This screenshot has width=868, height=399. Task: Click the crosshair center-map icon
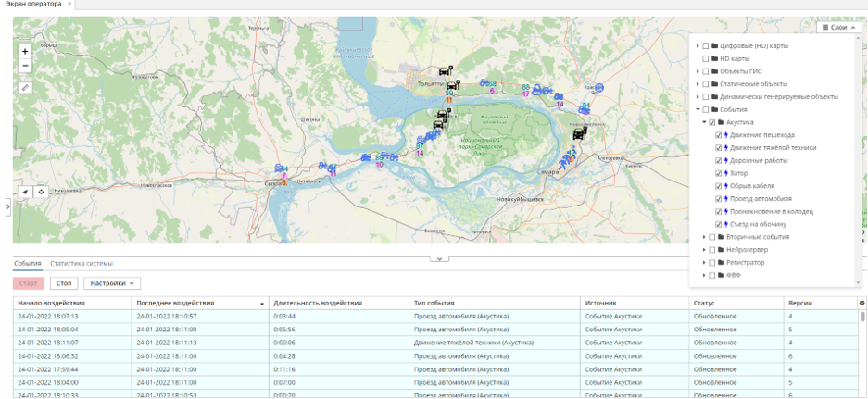click(41, 192)
